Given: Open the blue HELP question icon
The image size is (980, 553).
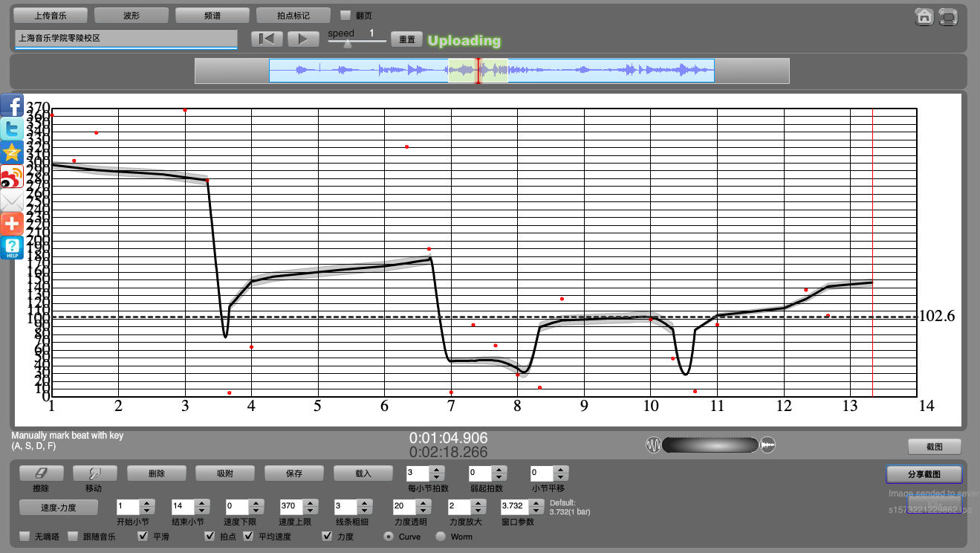Looking at the screenshot, I should point(12,248).
